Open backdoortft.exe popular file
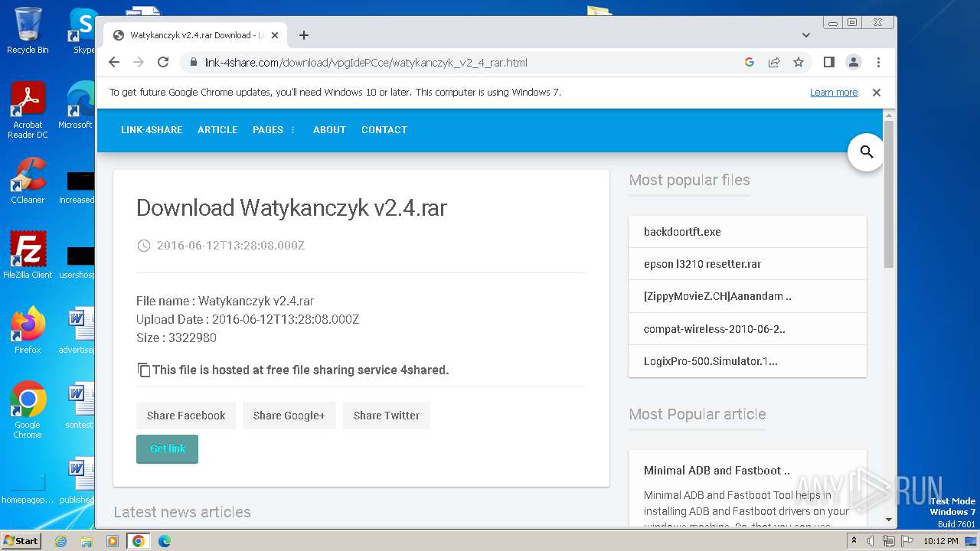The height and width of the screenshot is (551, 980). coord(747,232)
